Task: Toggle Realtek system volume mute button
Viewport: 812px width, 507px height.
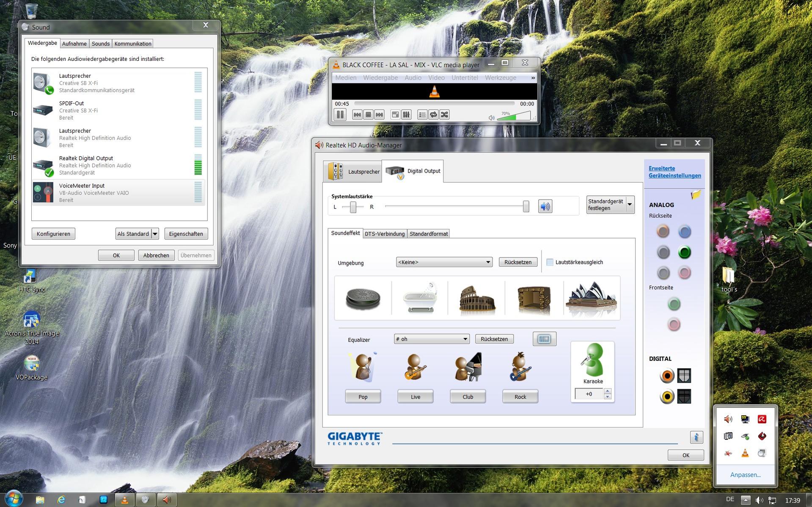Action: 545,206
